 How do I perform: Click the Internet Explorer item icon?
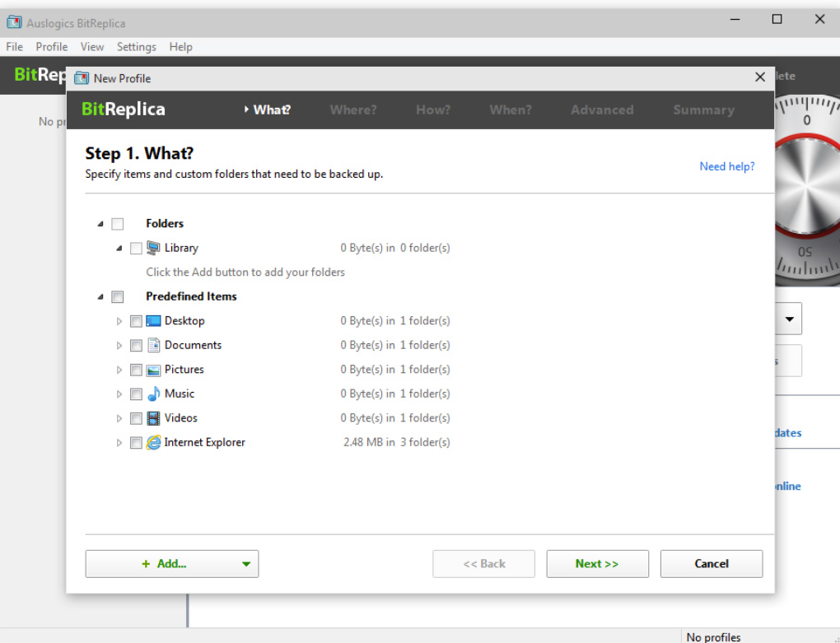point(153,442)
